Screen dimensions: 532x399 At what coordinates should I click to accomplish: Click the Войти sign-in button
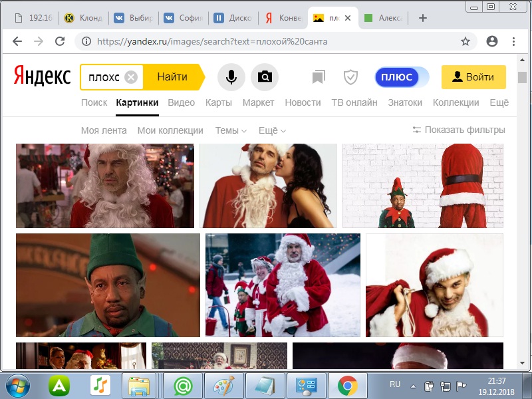click(x=473, y=77)
